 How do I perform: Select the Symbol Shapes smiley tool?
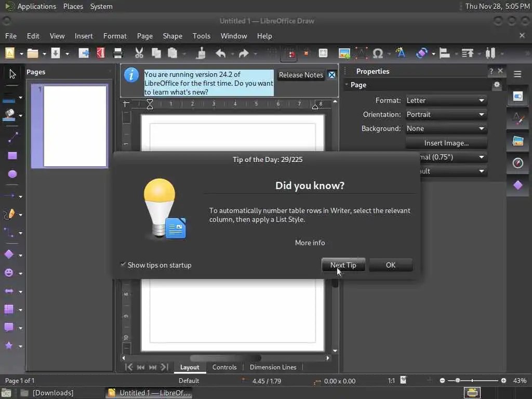[x=9, y=273]
